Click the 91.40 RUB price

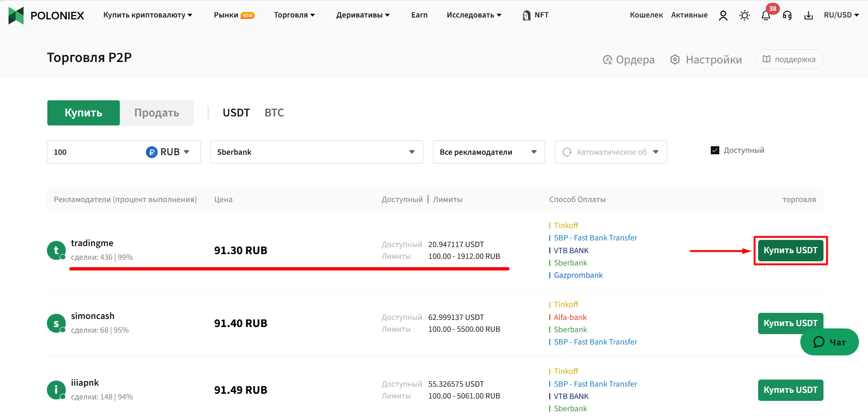[241, 323]
